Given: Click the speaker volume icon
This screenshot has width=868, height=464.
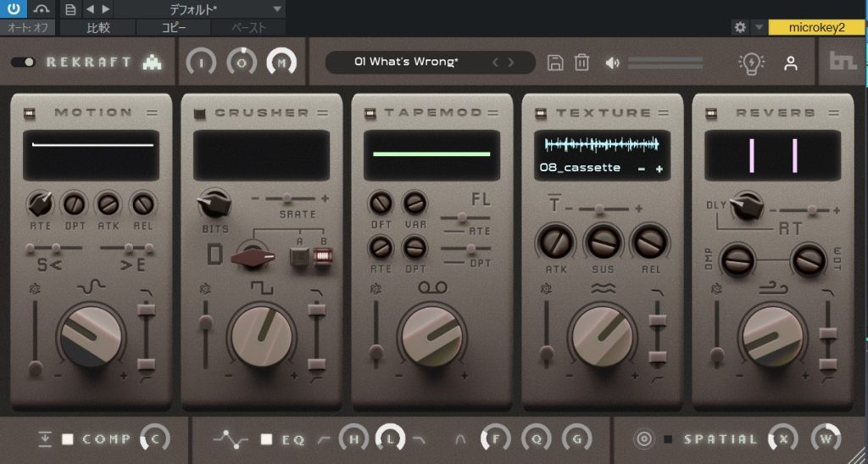Looking at the screenshot, I should point(612,63).
